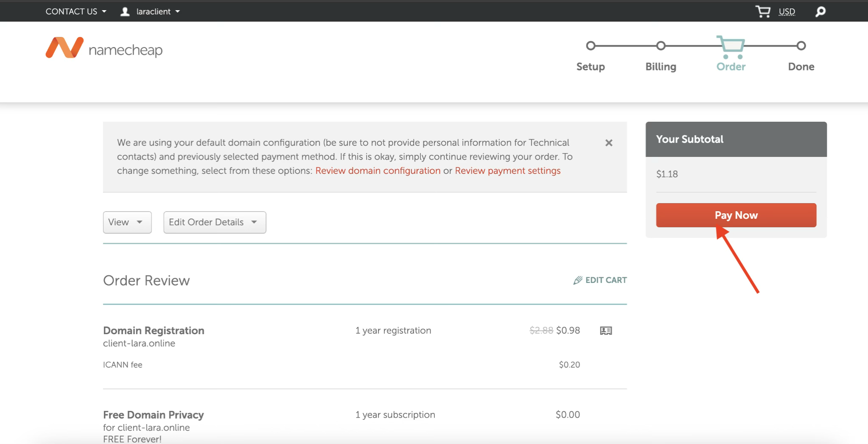This screenshot has height=444, width=868.
Task: Open Review payment settings link
Action: click(507, 170)
